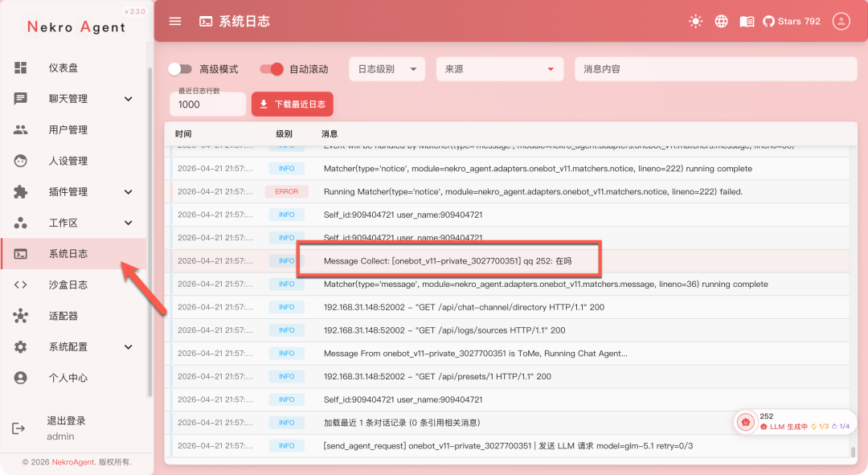868x475 pixels.
Task: Click the user avatar icon
Action: [x=841, y=22]
